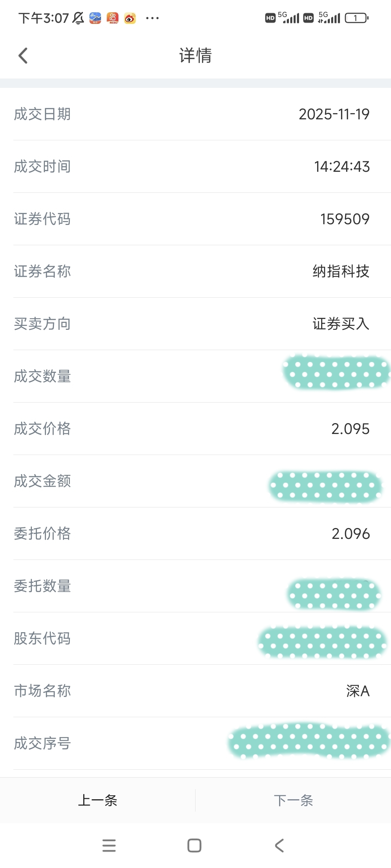The height and width of the screenshot is (868, 391).
Task: Open recent apps with the navigation menu icon
Action: point(109,846)
